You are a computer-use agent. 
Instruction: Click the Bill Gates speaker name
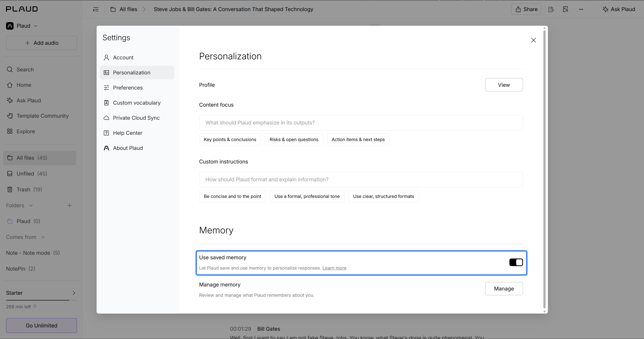point(269,329)
